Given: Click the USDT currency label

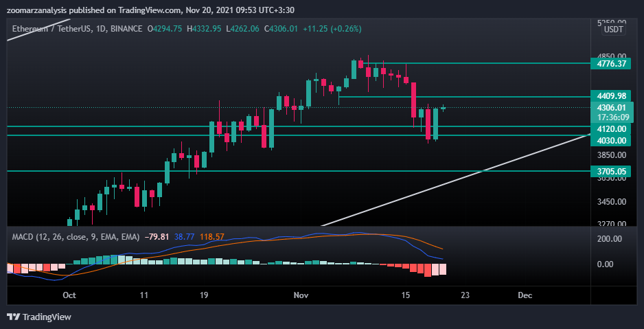Looking at the screenshot, I should 614,30.
